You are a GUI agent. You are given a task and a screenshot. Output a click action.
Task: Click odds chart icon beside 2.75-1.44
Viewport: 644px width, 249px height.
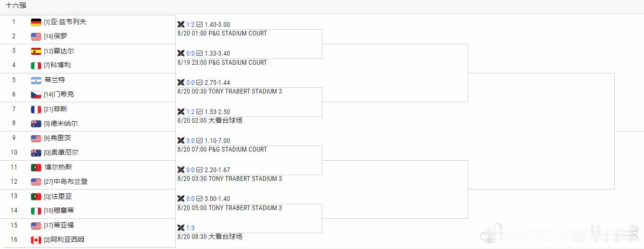click(x=199, y=83)
